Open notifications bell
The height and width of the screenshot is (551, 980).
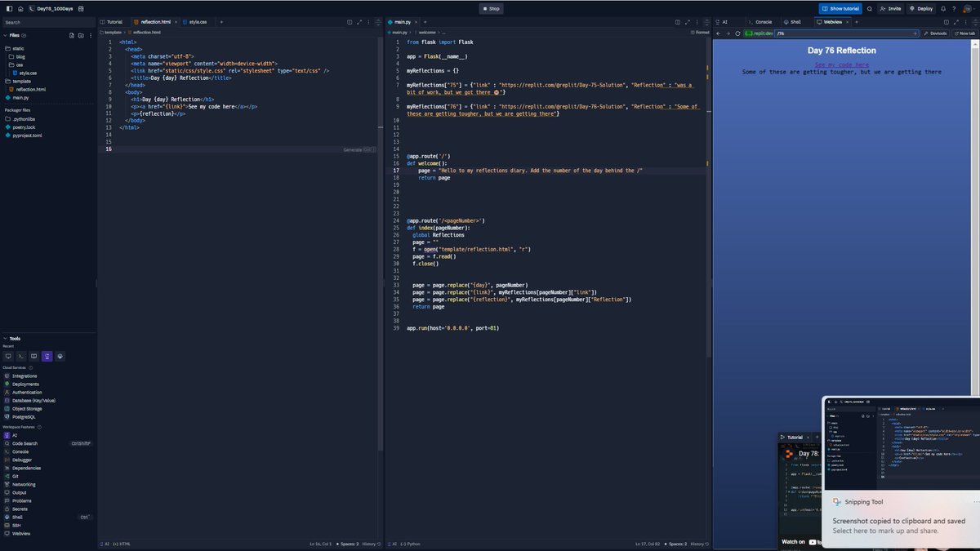(x=943, y=8)
